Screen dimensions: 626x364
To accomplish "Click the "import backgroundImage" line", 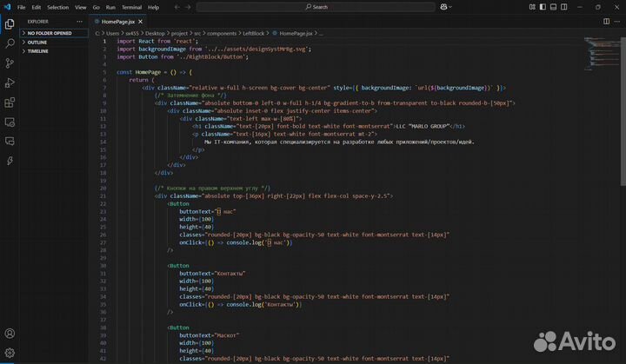I will click(x=214, y=49).
